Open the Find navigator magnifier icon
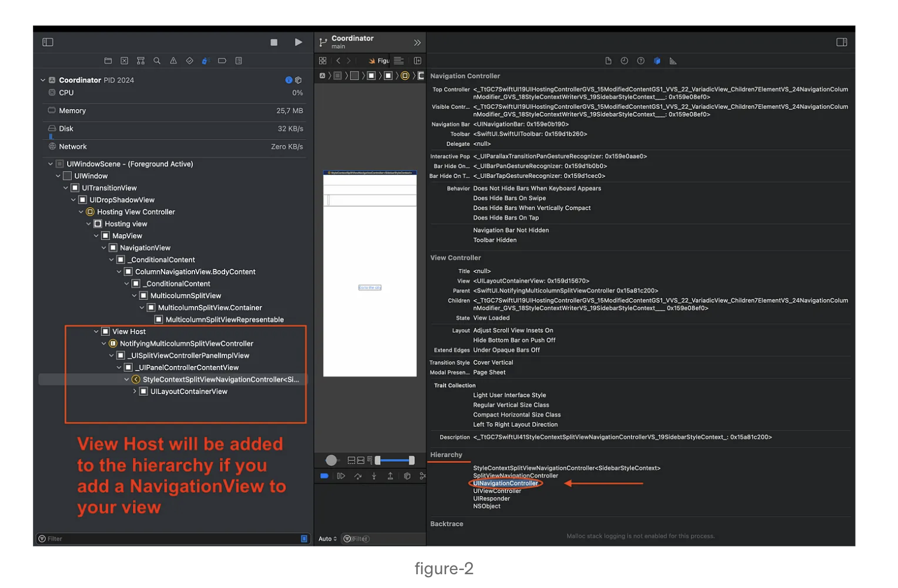 [x=157, y=60]
